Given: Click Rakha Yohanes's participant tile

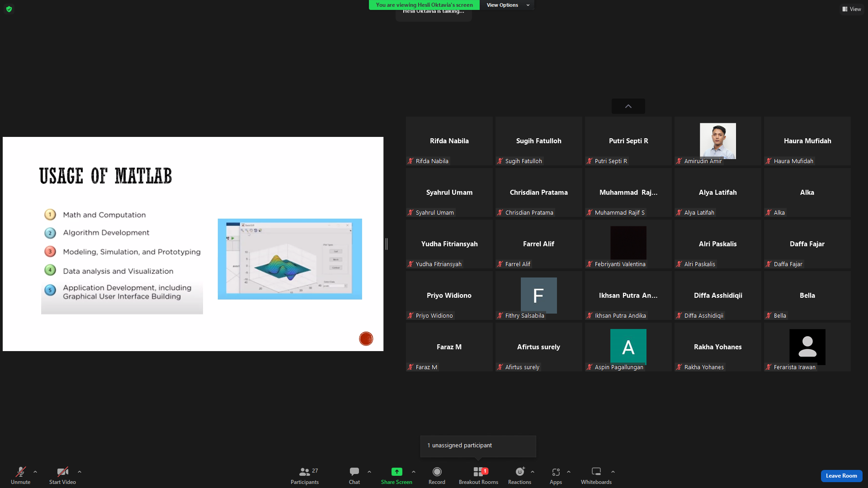Looking at the screenshot, I should tap(718, 347).
